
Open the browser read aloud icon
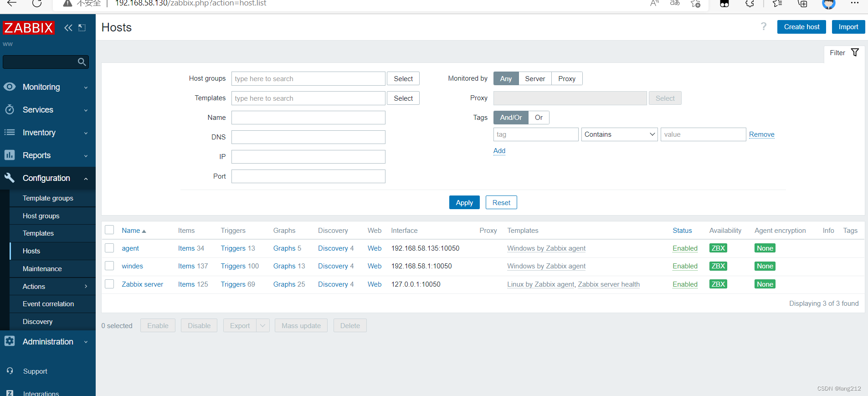pos(655,4)
